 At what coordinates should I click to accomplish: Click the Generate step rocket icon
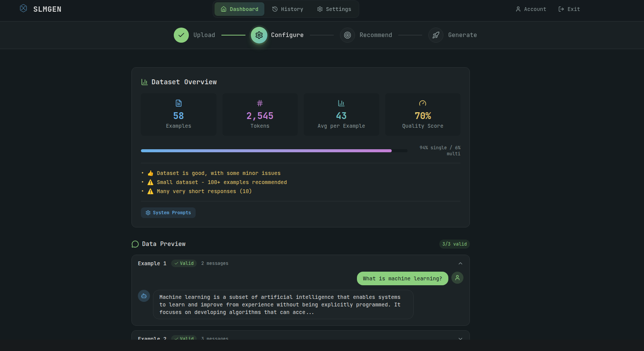point(436,35)
